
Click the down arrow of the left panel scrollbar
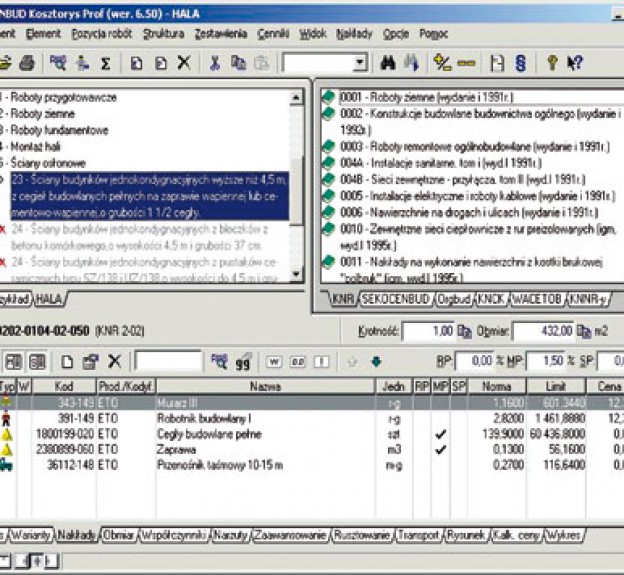pyautogui.click(x=296, y=274)
